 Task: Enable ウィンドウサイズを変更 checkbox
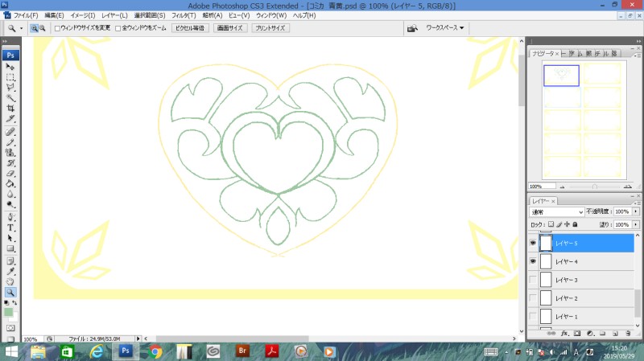pos(57,28)
